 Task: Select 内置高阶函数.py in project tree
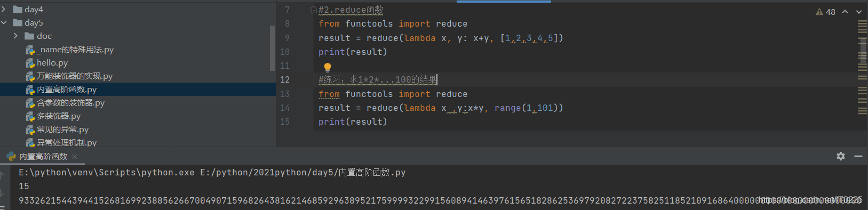tap(138, 89)
